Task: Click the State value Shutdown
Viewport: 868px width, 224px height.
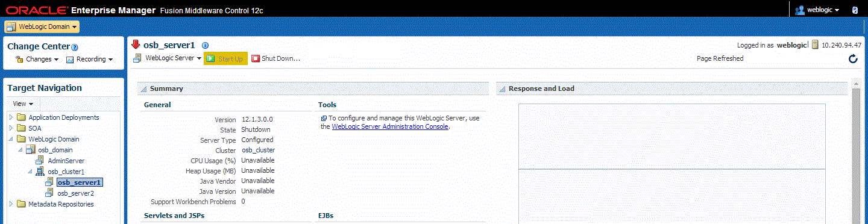Action: coord(256,129)
